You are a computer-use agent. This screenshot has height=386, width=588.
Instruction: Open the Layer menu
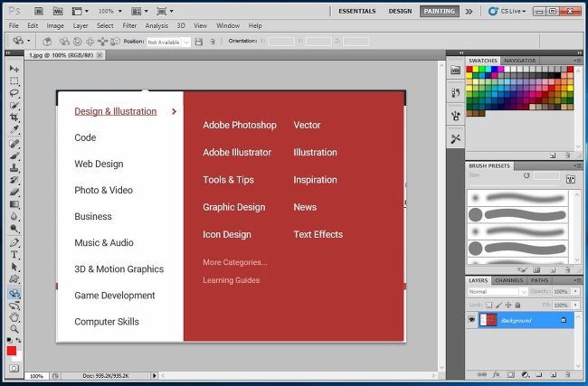point(81,25)
